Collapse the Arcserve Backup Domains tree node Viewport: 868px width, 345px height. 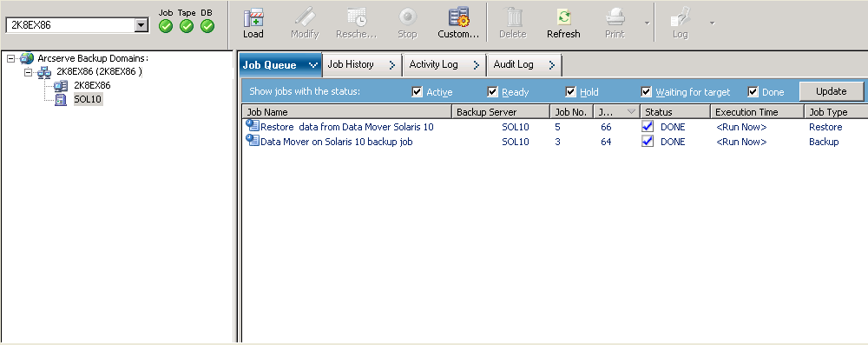tap(11, 58)
